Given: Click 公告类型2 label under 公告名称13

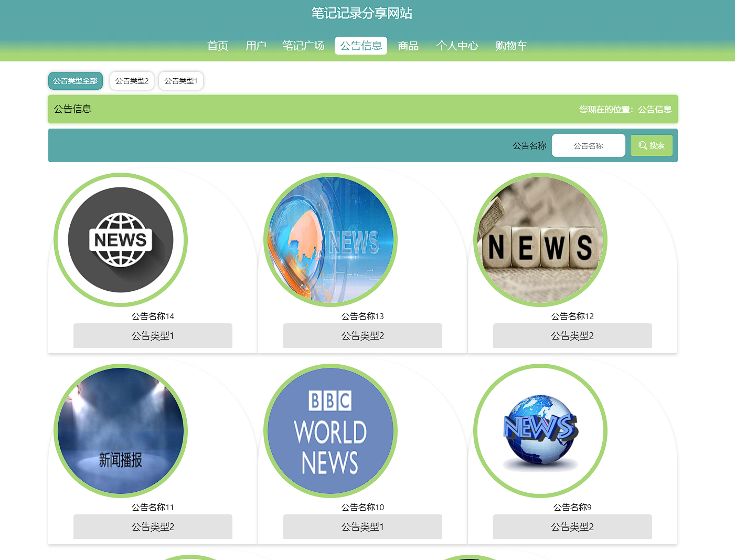Looking at the screenshot, I should click(363, 335).
